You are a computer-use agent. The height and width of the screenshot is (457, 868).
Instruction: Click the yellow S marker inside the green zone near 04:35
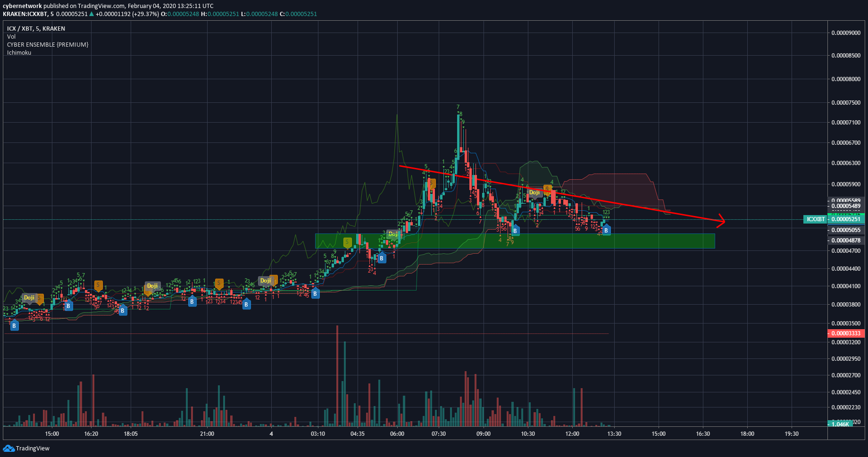347,242
